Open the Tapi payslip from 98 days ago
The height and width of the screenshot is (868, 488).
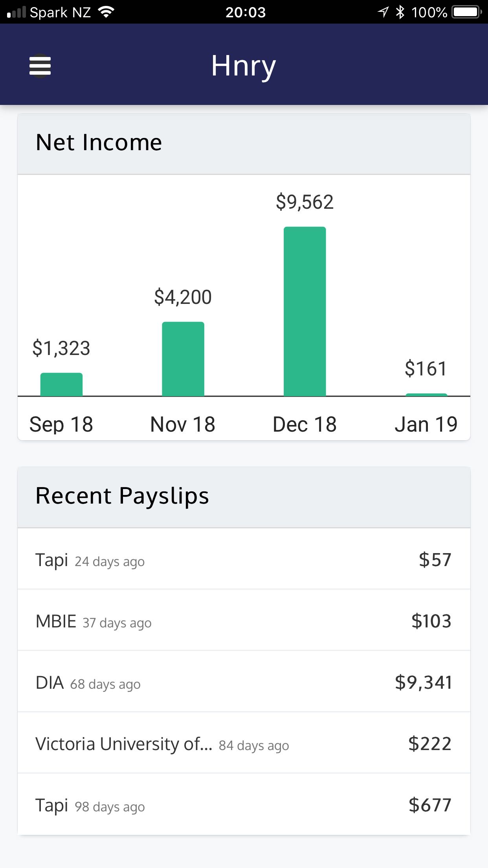[244, 805]
